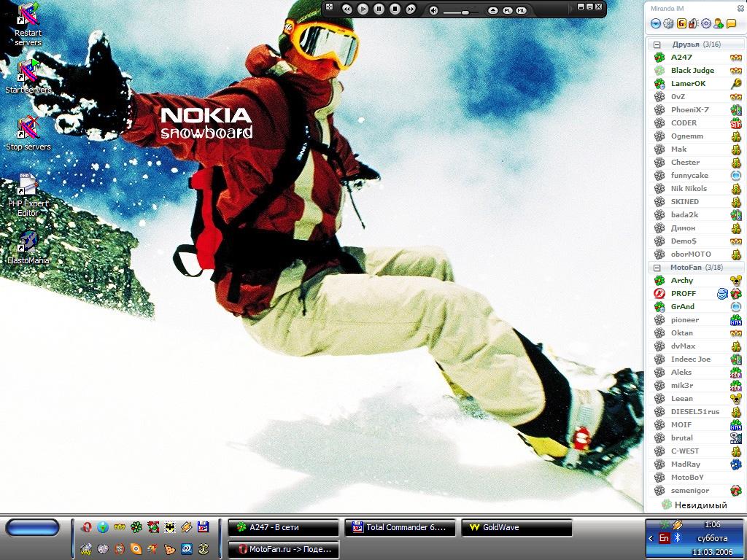The width and height of the screenshot is (747, 560).
Task: Select contact Archy in MotoFan group
Action: (x=695, y=281)
